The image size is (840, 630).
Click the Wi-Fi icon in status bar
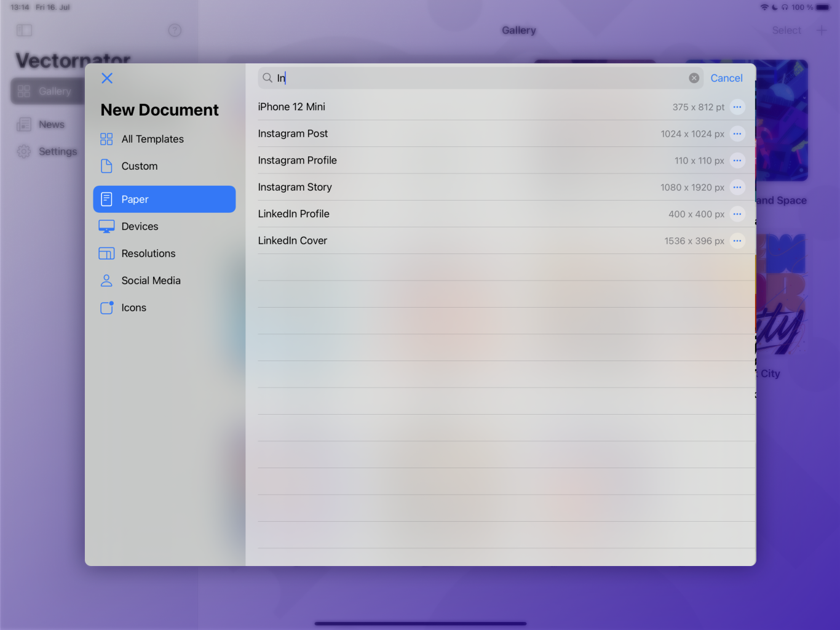click(x=764, y=7)
